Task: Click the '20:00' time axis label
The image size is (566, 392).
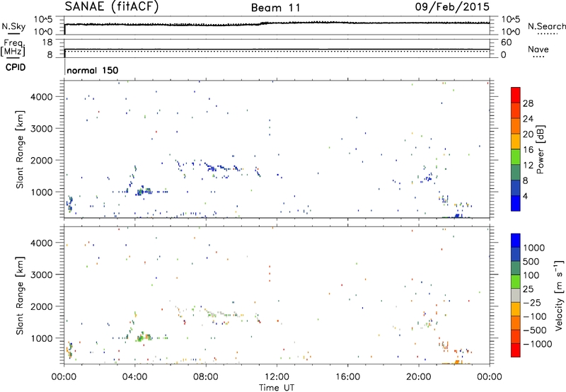Action: 419,377
